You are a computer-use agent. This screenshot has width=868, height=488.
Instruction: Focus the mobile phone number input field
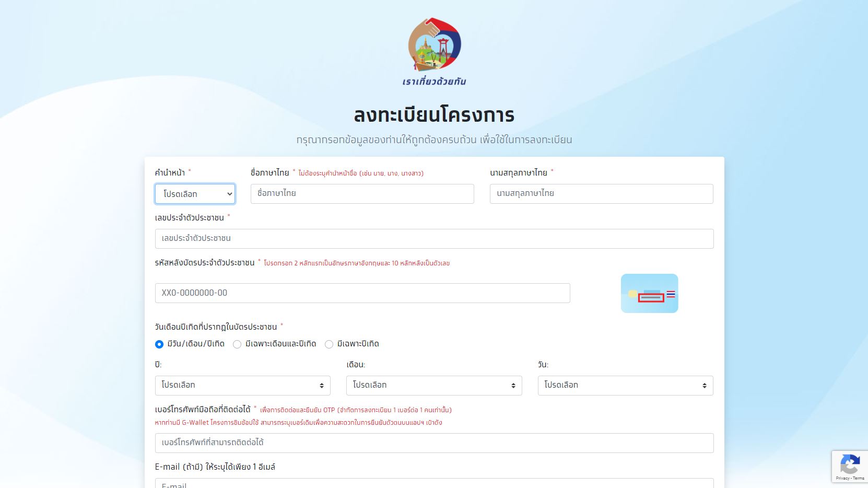pos(434,443)
